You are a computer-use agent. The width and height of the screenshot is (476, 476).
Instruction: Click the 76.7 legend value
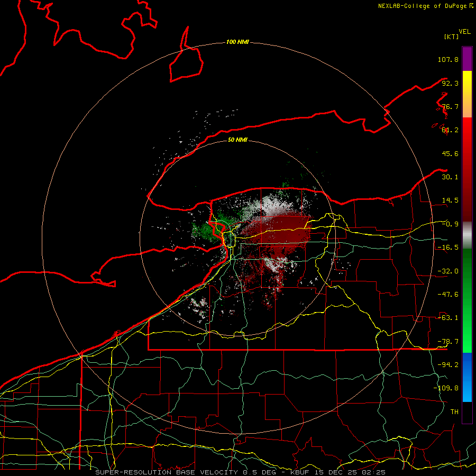(450, 106)
